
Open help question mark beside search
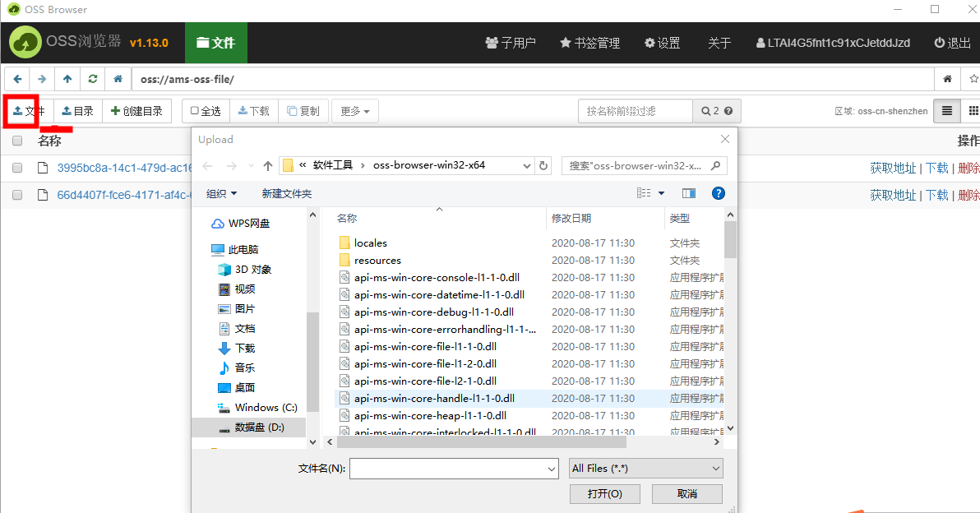728,111
